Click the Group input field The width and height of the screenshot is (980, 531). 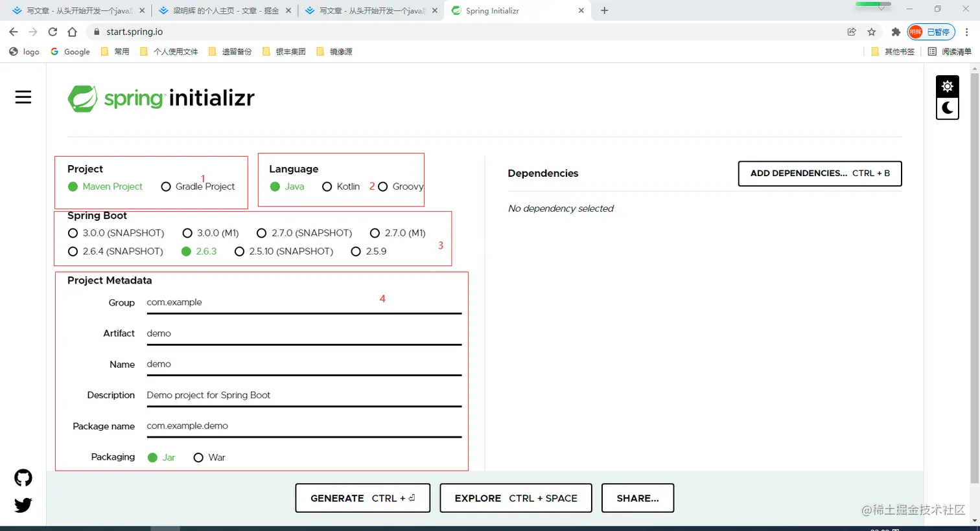304,302
